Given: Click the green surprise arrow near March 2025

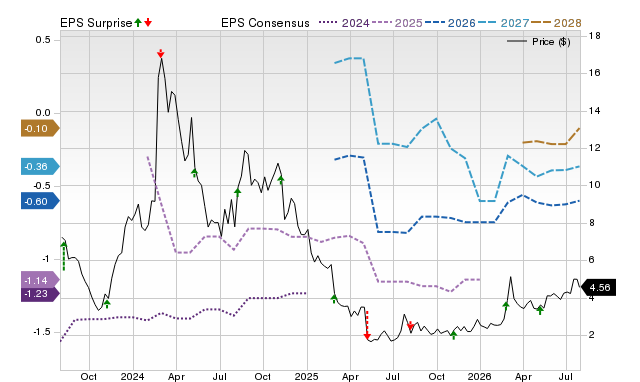Looking at the screenshot, I should (334, 299).
